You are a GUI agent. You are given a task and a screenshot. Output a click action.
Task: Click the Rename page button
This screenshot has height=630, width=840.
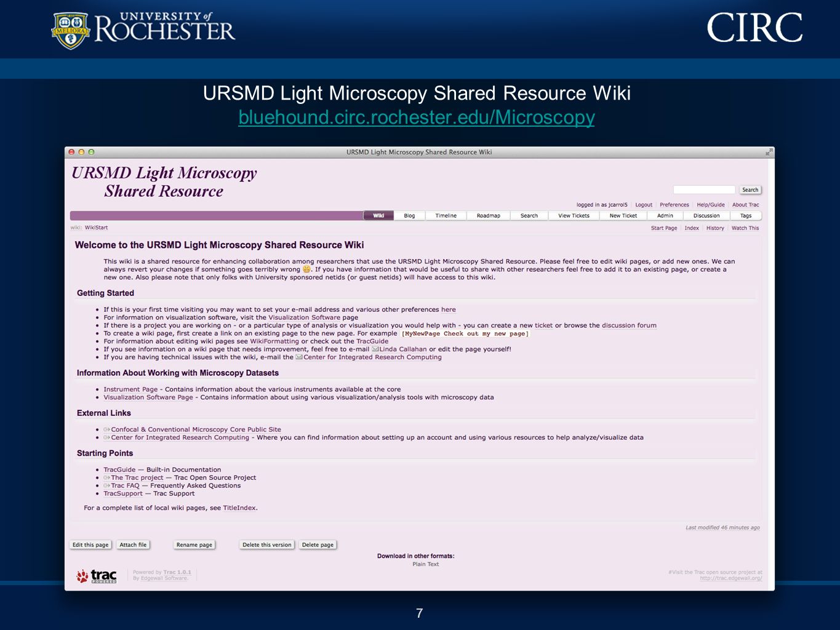point(194,544)
